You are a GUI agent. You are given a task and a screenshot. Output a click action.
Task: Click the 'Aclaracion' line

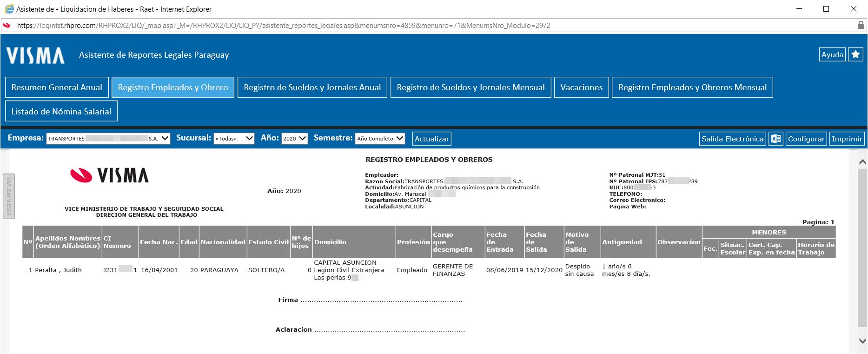(x=370, y=330)
